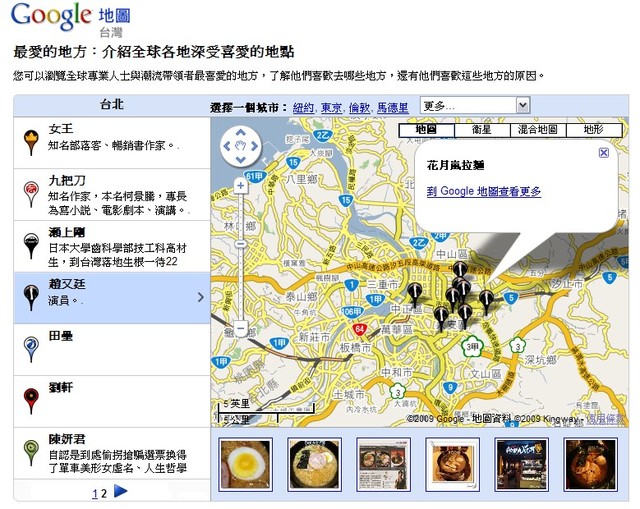Zoom out with the bottom minus button
This screenshot has width=640, height=509.
click(x=241, y=328)
